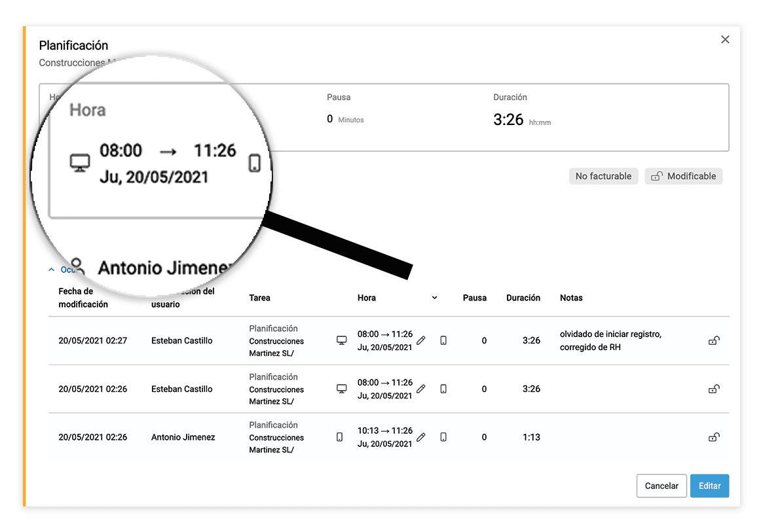Click the Duración column header
This screenshot has height=532, width=763.
pyautogui.click(x=523, y=298)
